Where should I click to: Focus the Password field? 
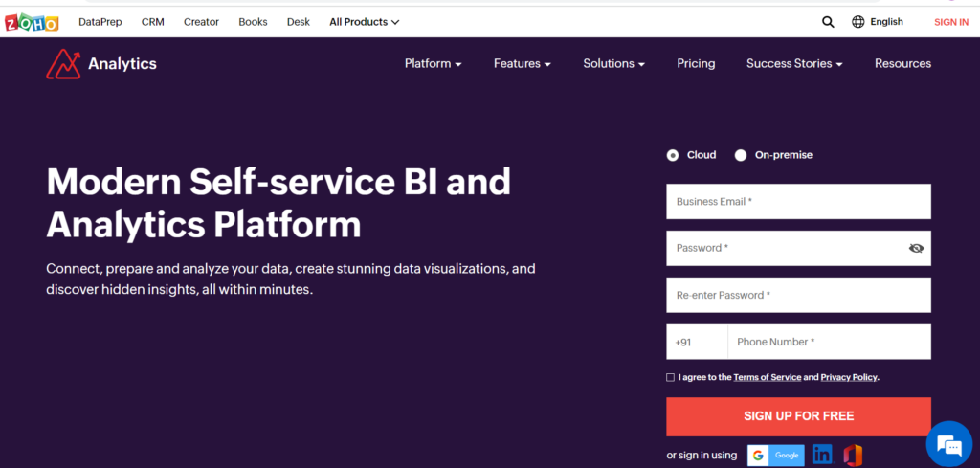(x=798, y=248)
